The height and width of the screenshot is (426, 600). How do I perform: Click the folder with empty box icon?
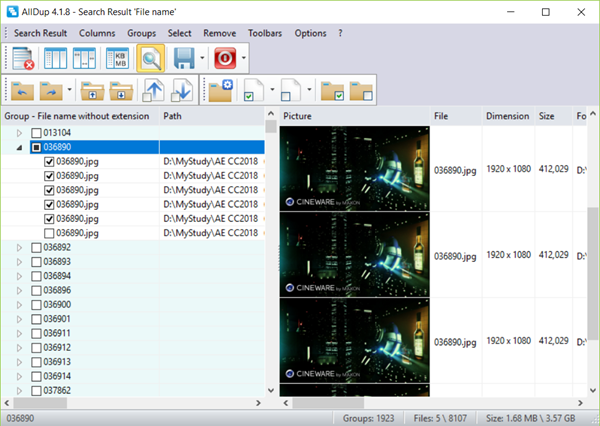click(x=361, y=90)
